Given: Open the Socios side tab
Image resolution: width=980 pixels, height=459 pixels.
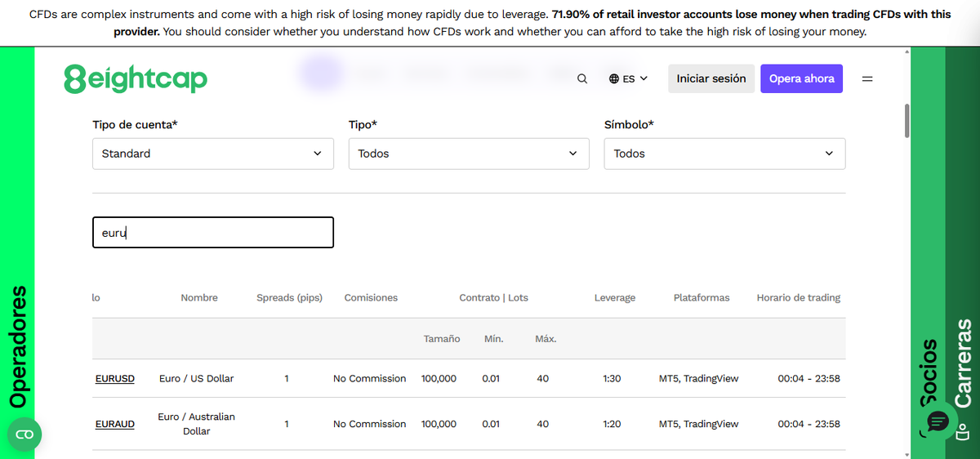Looking at the screenshot, I should (x=928, y=372).
